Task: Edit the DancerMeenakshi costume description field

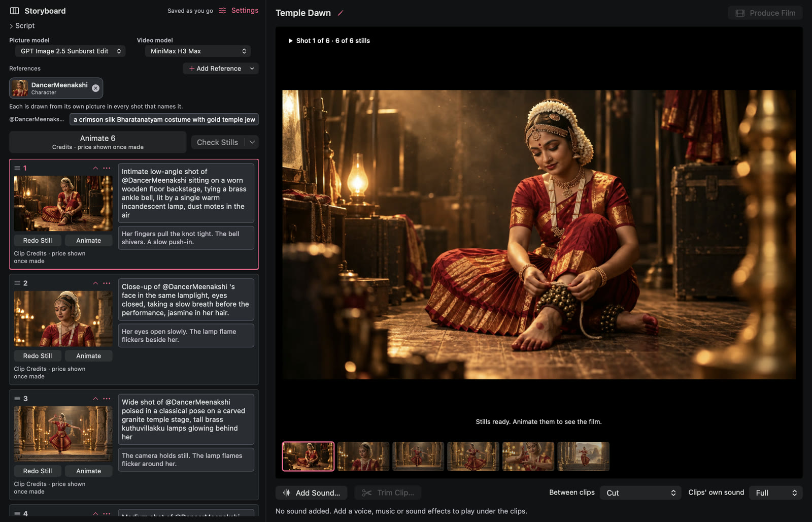Action: coord(164,119)
